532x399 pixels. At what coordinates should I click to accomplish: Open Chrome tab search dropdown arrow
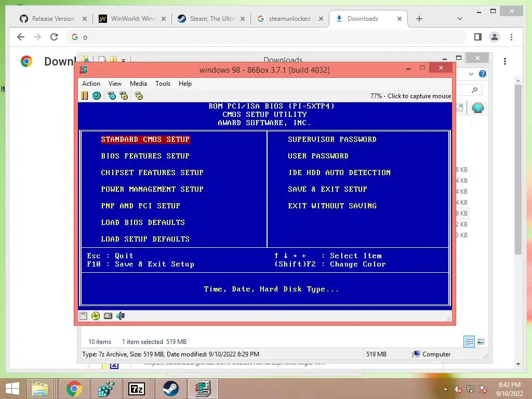tap(459, 19)
